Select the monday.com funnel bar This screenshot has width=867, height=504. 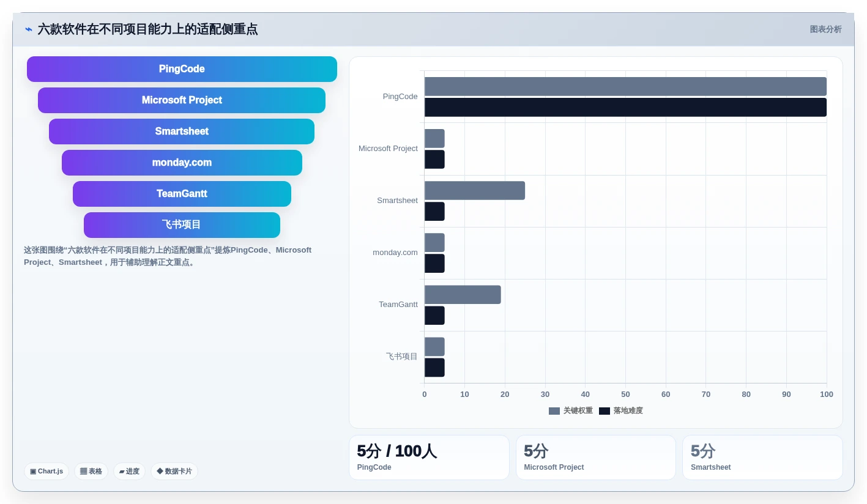click(182, 163)
